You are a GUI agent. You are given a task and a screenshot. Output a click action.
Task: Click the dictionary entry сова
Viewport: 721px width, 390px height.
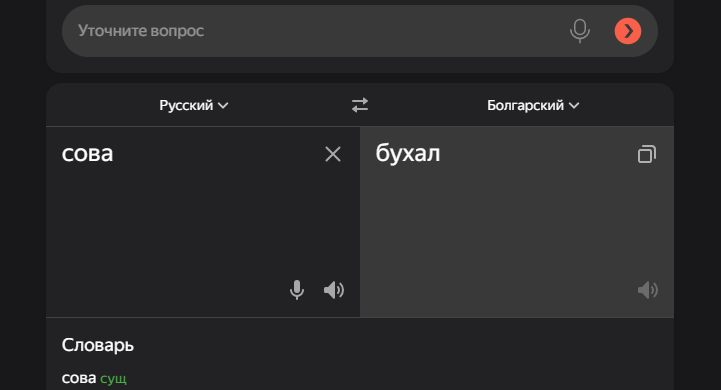pyautogui.click(x=79, y=378)
